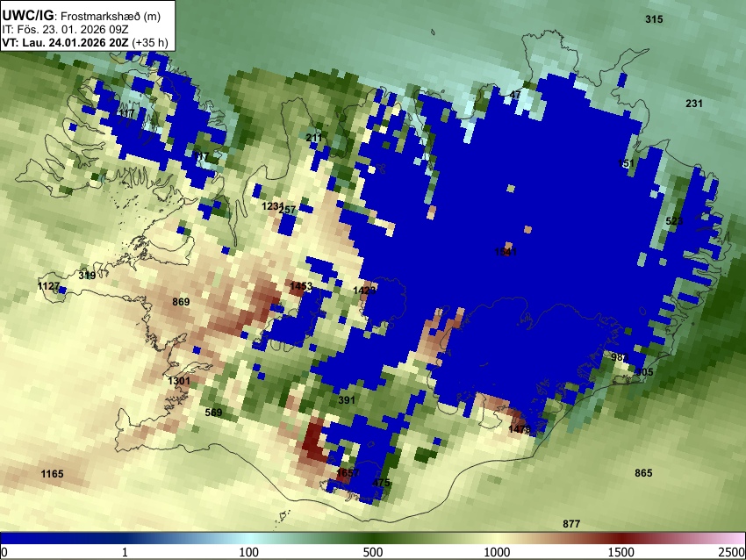The width and height of the screenshot is (746, 560).
Task: Click map value 257 next to 1231
Action: point(288,210)
